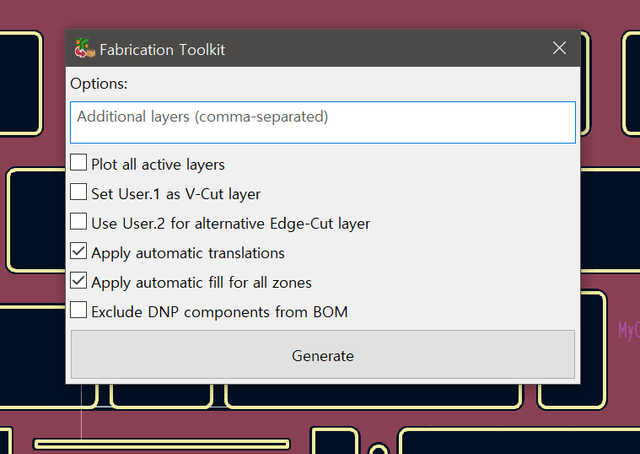This screenshot has width=640, height=454.
Task: Select the PCB pad at top-left corner
Action: (x=20, y=85)
